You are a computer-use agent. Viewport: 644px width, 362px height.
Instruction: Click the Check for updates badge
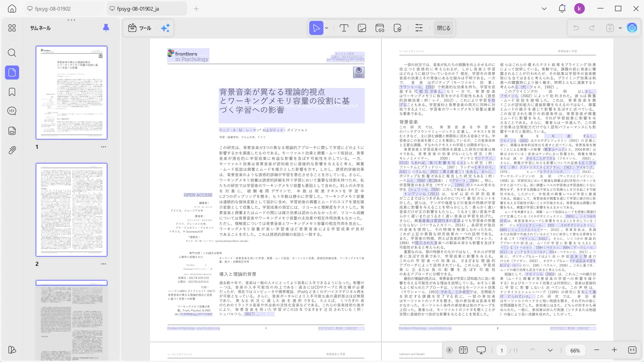tap(358, 72)
